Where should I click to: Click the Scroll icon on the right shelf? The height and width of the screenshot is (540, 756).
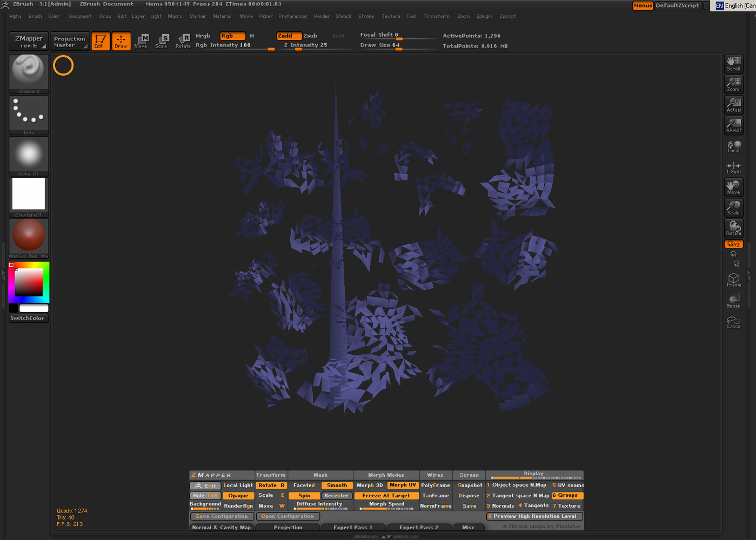733,63
